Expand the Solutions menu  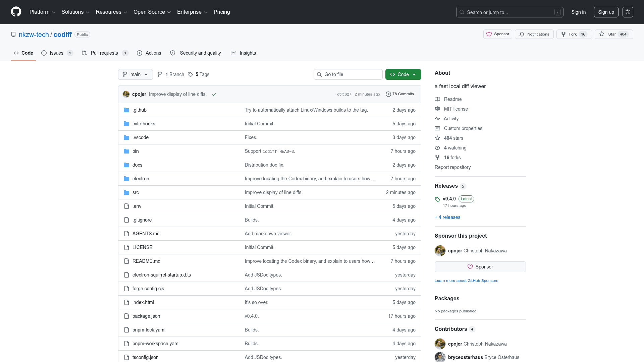coord(75,12)
